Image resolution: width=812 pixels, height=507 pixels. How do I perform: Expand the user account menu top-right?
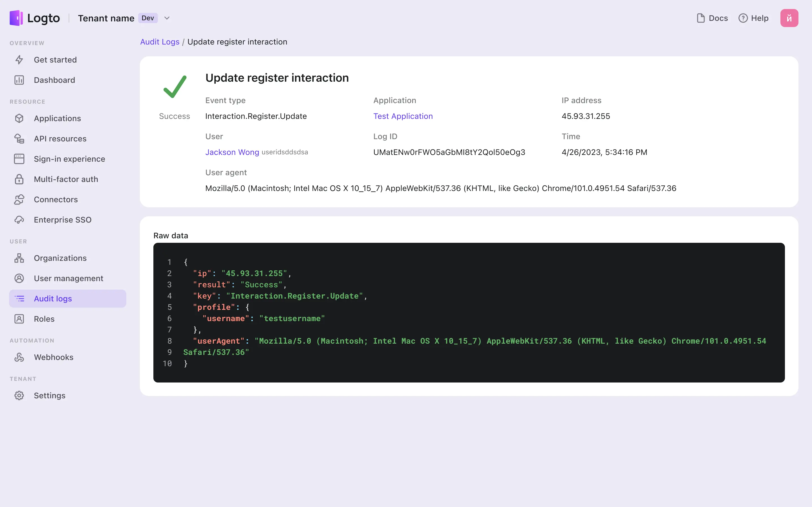[x=789, y=18]
